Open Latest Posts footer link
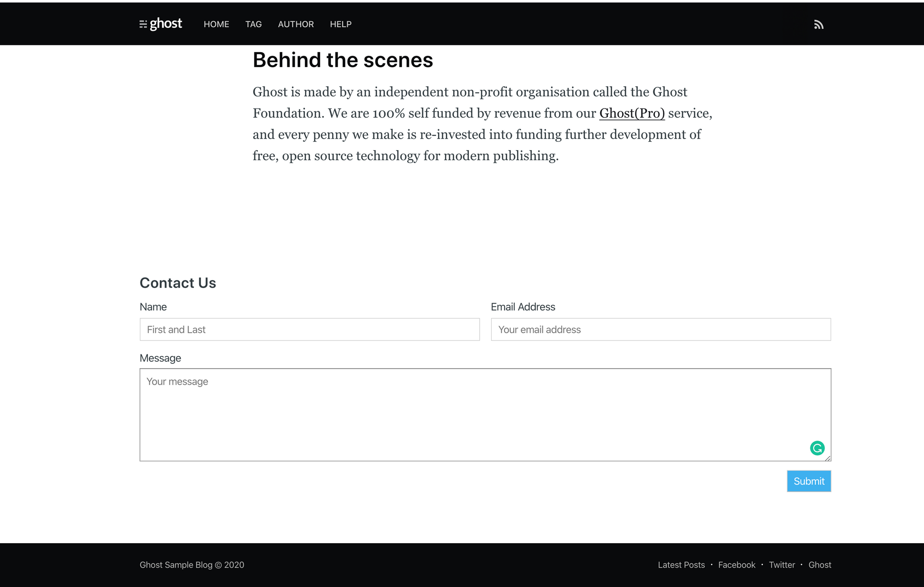The image size is (924, 587). 681,565
